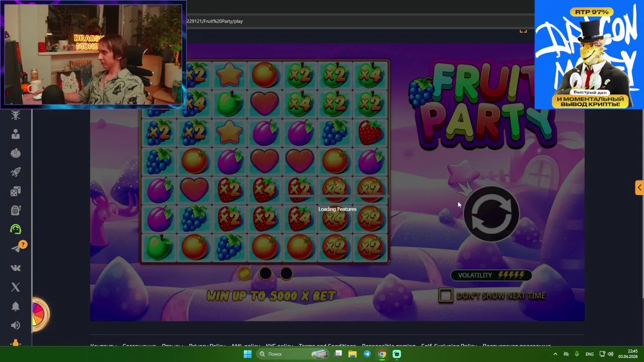
Task: Show hidden system tray icons
Action: point(555,354)
